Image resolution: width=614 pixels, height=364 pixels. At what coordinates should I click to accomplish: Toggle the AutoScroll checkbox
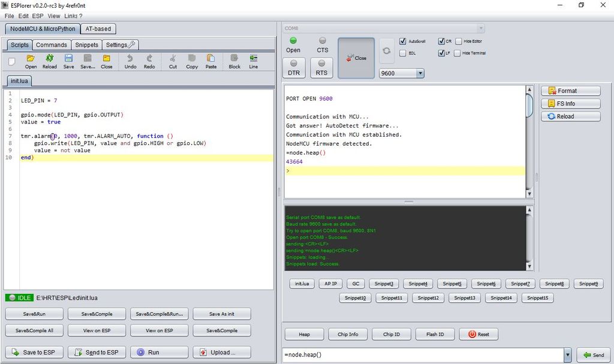[x=402, y=41]
